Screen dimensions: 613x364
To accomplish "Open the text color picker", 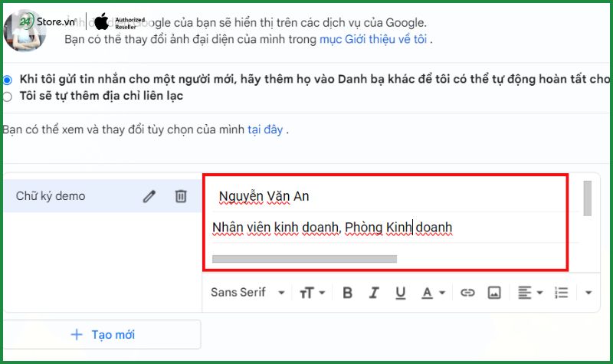I will (433, 293).
